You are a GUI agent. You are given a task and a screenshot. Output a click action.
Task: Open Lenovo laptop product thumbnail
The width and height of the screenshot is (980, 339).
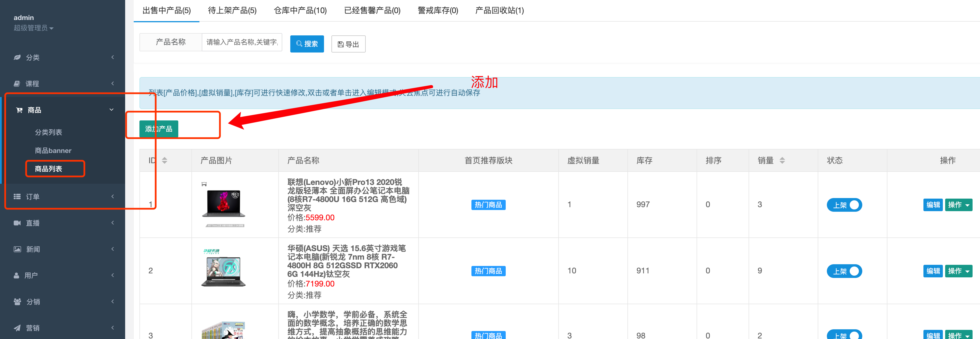(224, 205)
